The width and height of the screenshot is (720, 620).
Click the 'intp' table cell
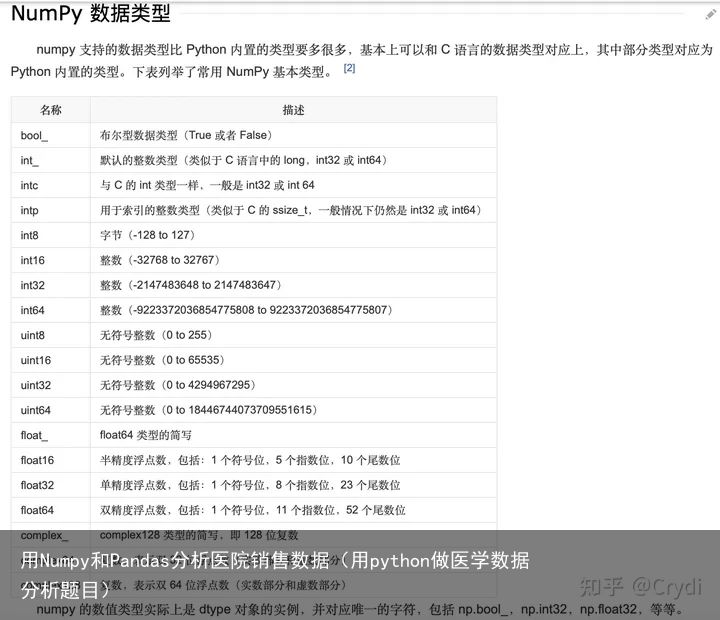coord(51,210)
